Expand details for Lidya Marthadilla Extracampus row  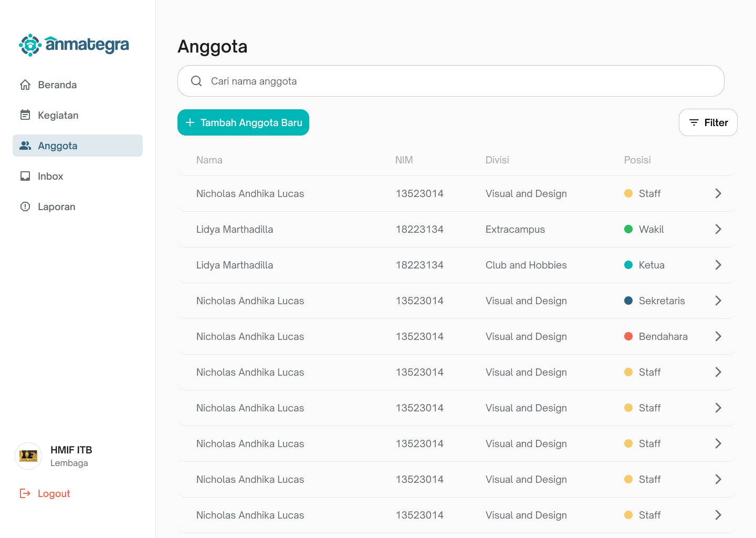pos(718,229)
